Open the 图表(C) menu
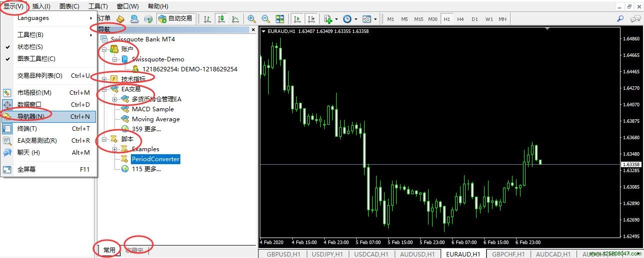This screenshot has width=644, height=258. [69, 6]
